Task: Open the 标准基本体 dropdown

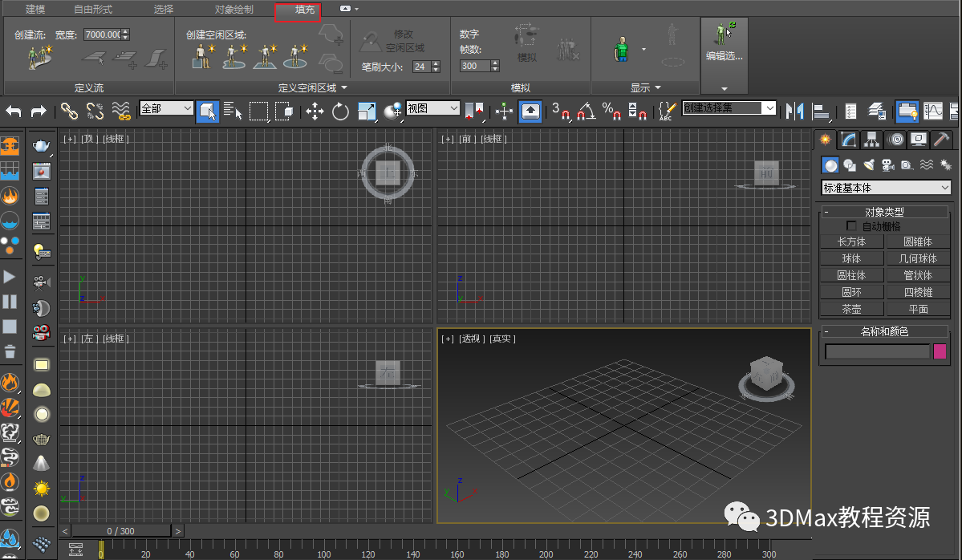Action: coord(886,188)
